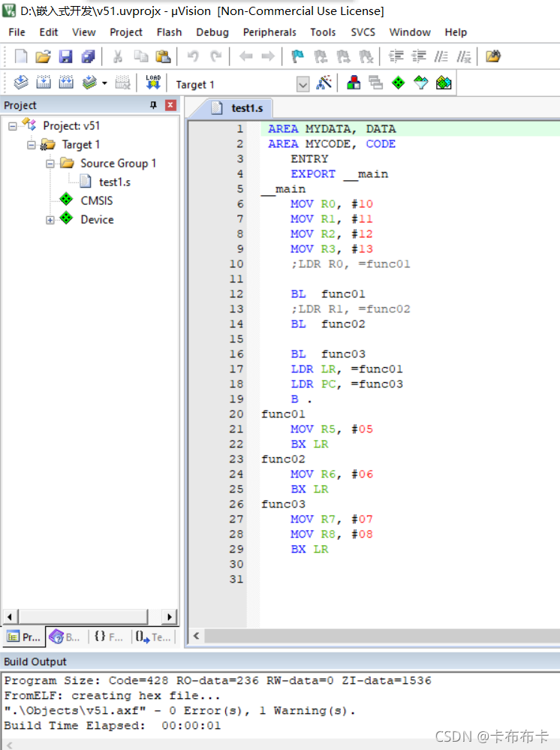Open the Flash menu
Screen dimensions: 560x750
click(169, 32)
